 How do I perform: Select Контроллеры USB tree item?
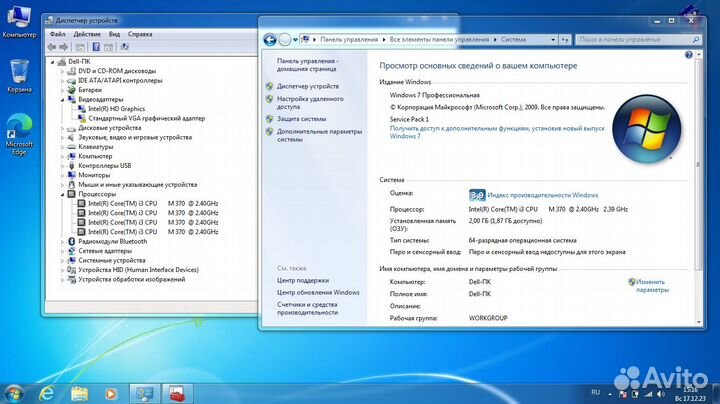104,166
